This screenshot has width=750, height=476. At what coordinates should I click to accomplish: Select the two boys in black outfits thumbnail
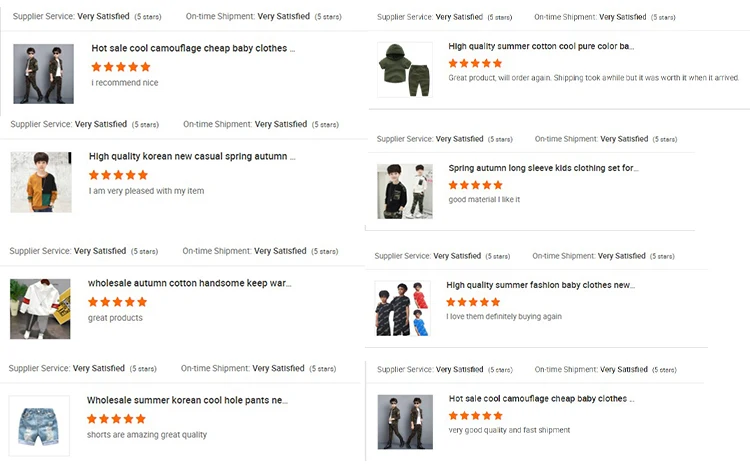[405, 191]
